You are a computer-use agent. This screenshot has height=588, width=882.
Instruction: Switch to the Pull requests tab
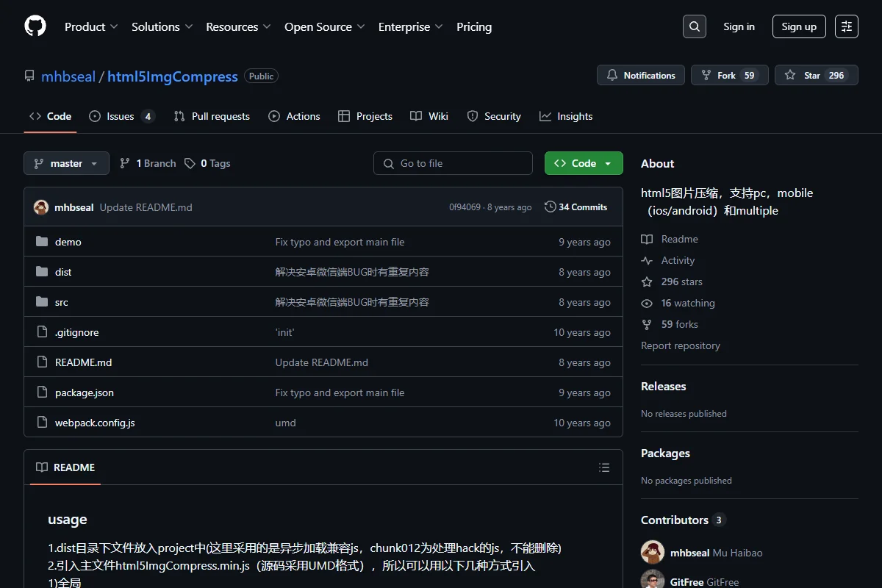212,116
